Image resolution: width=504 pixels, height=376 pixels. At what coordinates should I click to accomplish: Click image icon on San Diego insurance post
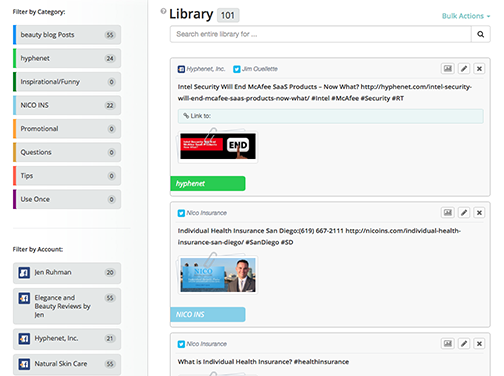tap(448, 213)
